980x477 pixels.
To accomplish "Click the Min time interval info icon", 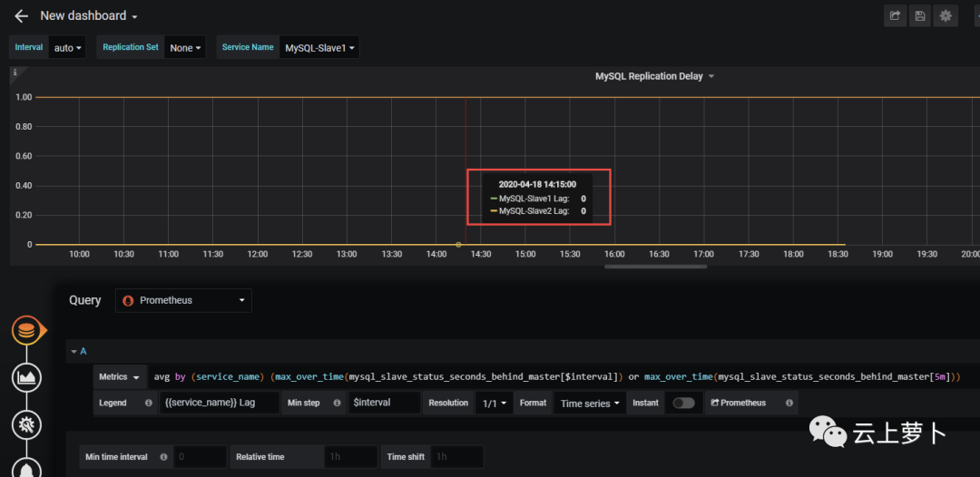I will [163, 457].
